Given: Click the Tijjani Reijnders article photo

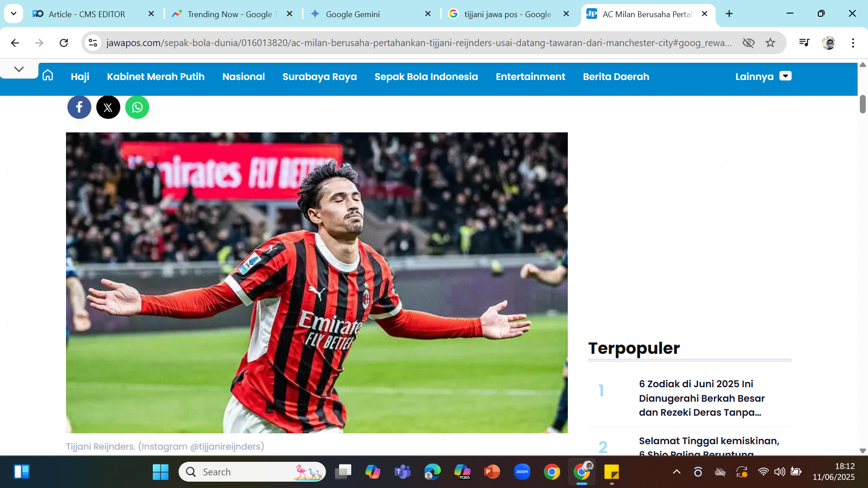Looking at the screenshot, I should (316, 283).
